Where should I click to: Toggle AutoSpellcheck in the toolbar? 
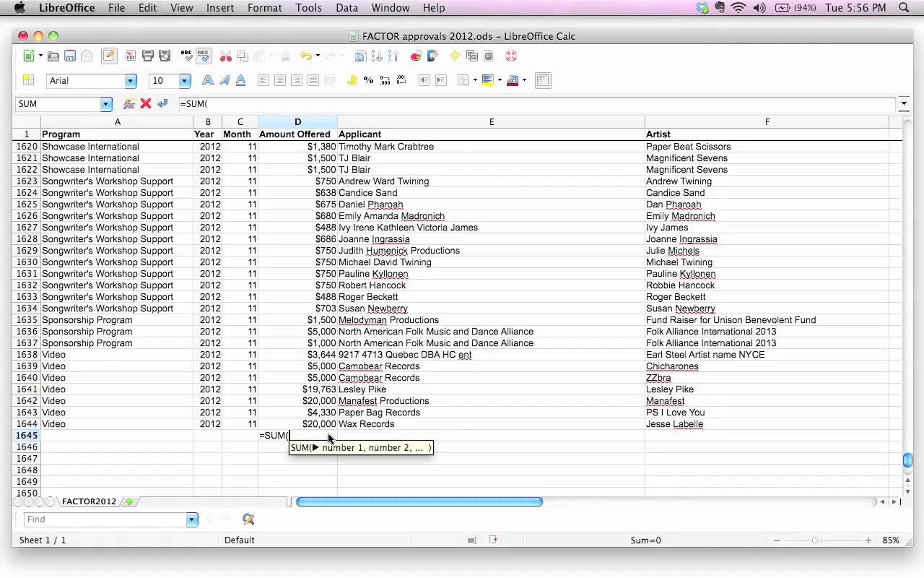coord(203,56)
